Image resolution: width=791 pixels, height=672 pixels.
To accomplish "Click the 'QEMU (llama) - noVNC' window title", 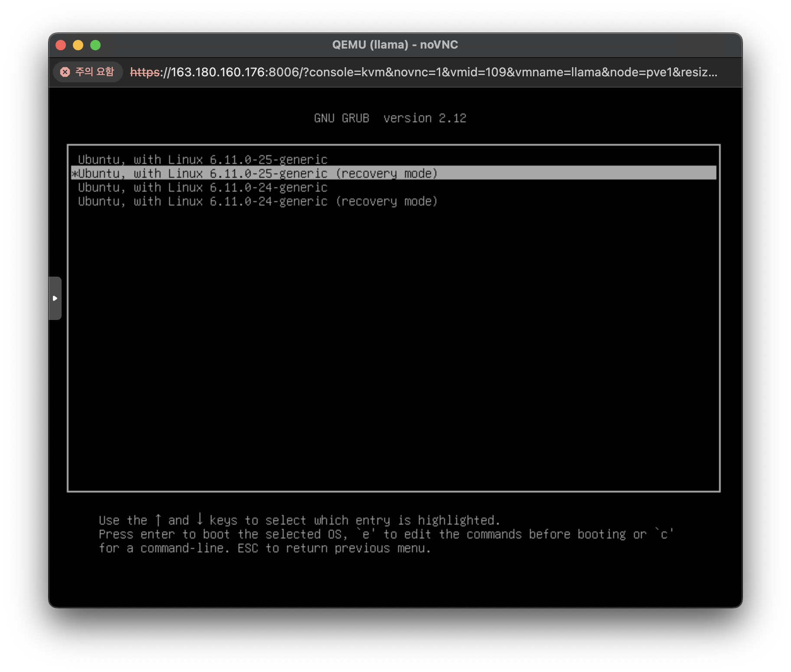I will click(x=395, y=45).
